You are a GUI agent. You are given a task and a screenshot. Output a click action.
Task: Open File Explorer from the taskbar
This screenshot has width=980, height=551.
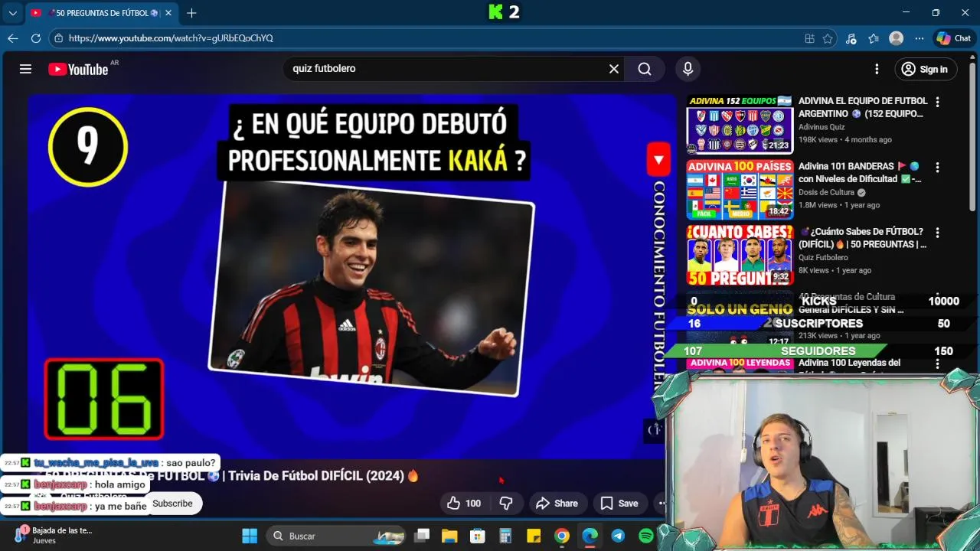(x=449, y=536)
